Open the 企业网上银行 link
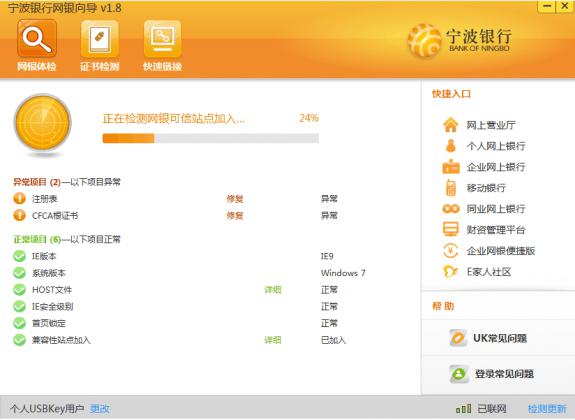The image size is (575, 420). (x=496, y=167)
